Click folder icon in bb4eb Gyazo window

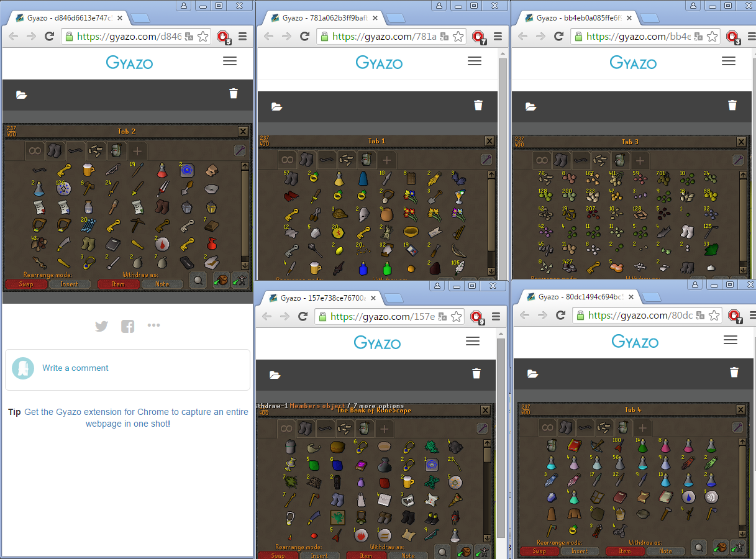coord(531,107)
